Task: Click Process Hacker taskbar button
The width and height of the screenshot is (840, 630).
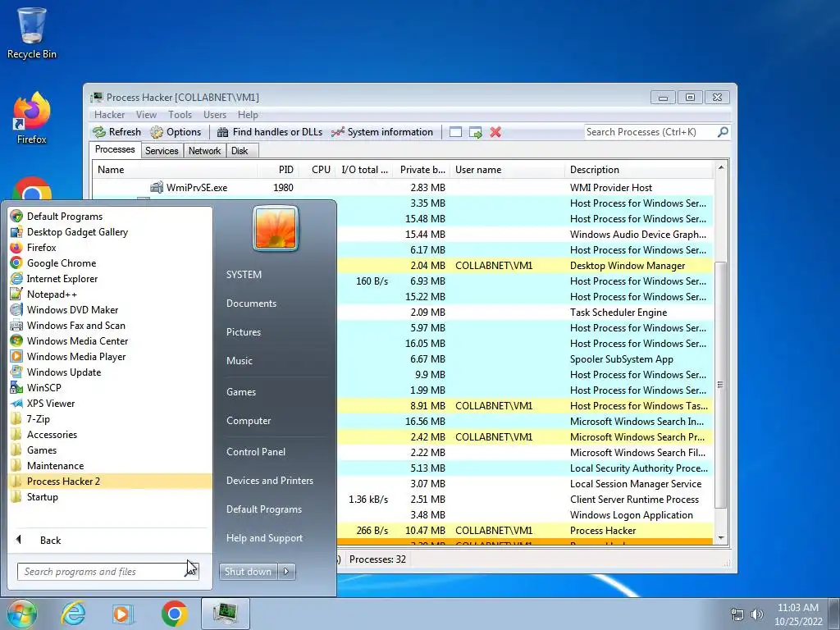Action: tap(226, 614)
